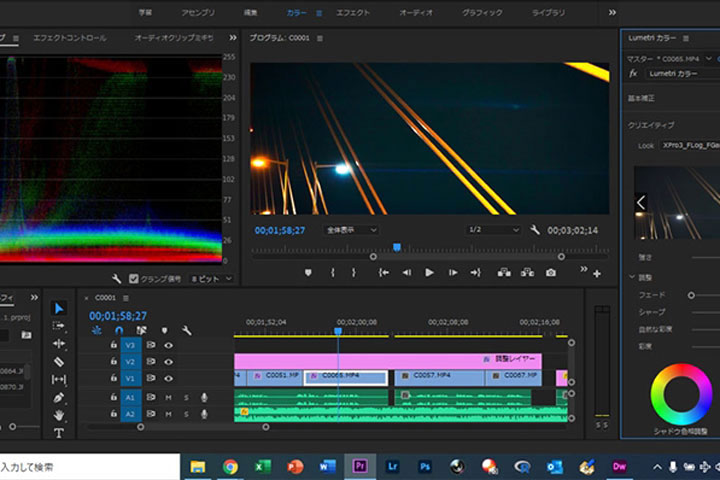Switch to the アセンブリ workspace
The height and width of the screenshot is (480, 720).
coord(198,13)
